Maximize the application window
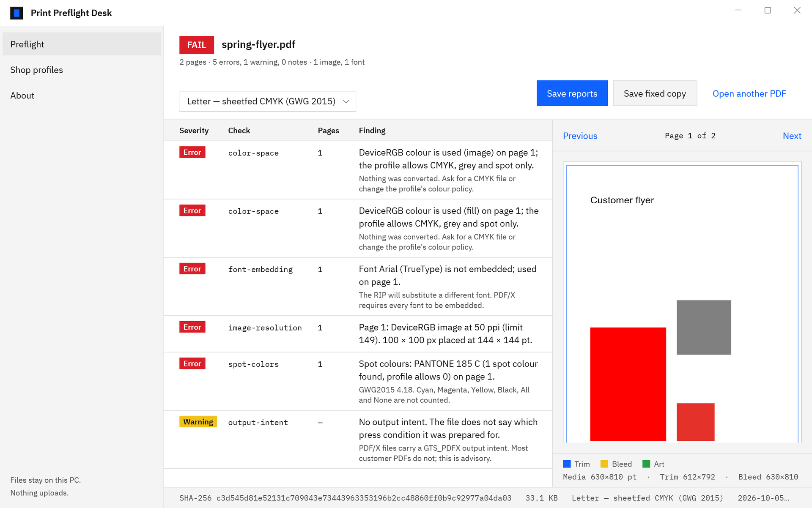Viewport: 812px width, 508px height. click(x=768, y=10)
